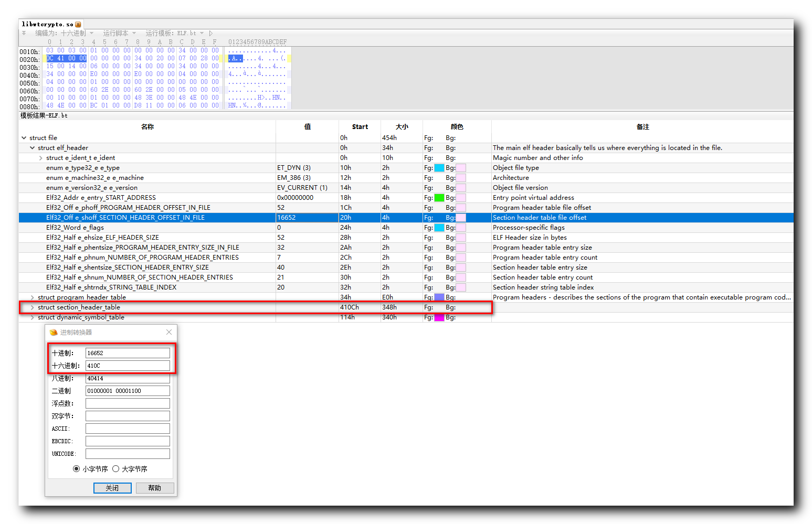Click the ET_DYN (3) value cell
The image size is (812, 524).
(307, 168)
